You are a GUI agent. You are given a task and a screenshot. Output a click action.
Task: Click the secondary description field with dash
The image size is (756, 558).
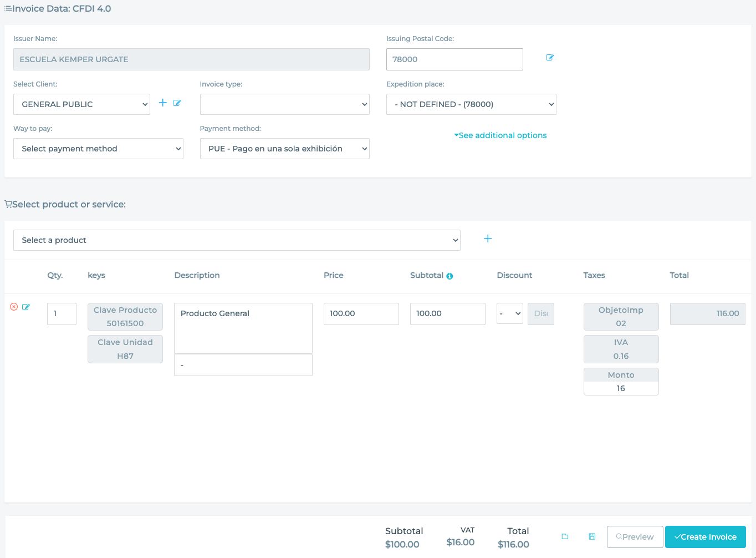pos(243,365)
